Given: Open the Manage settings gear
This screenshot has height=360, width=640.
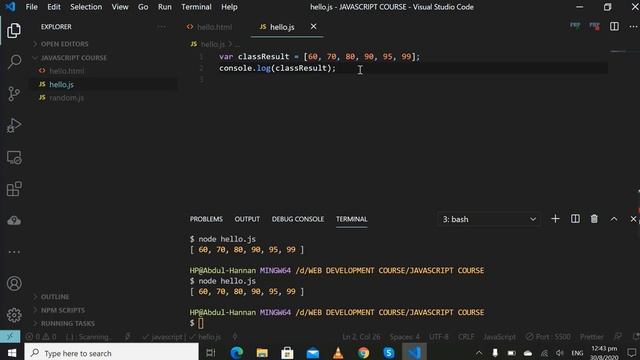Looking at the screenshot, I should (x=14, y=315).
